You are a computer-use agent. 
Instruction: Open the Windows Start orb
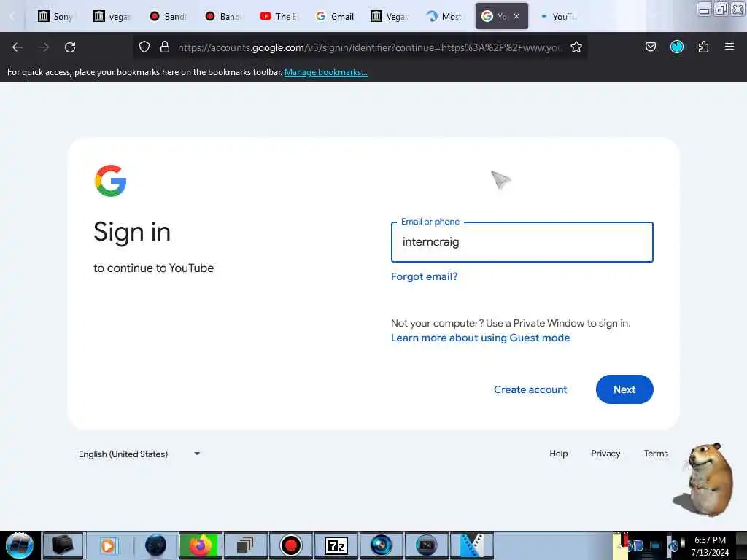tap(20, 545)
